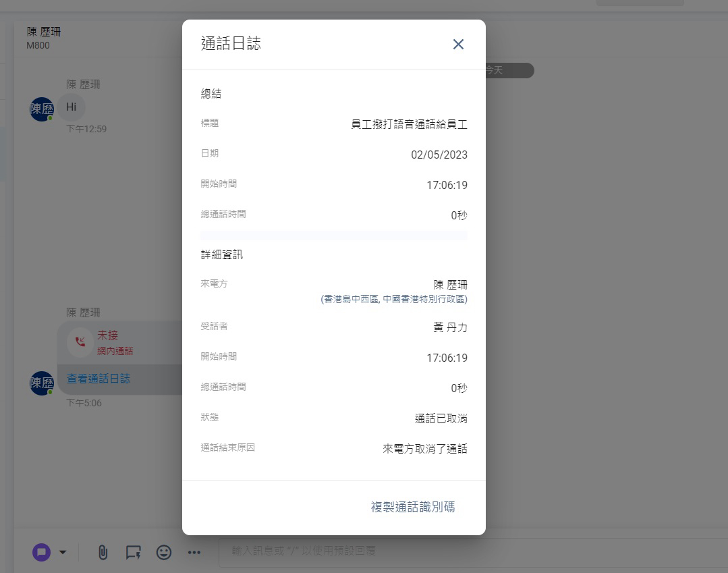Click the receiver name 黃 丹力
The image size is (728, 573).
pos(450,327)
